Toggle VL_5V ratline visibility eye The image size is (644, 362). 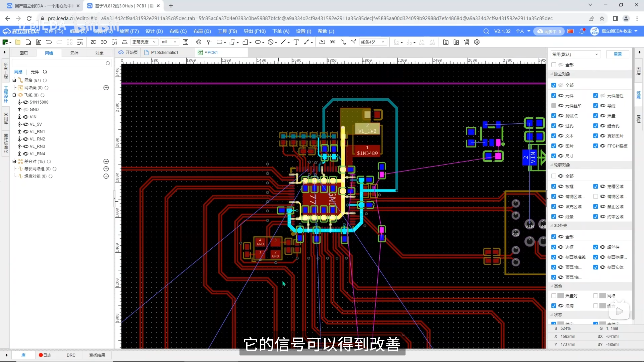click(26, 124)
